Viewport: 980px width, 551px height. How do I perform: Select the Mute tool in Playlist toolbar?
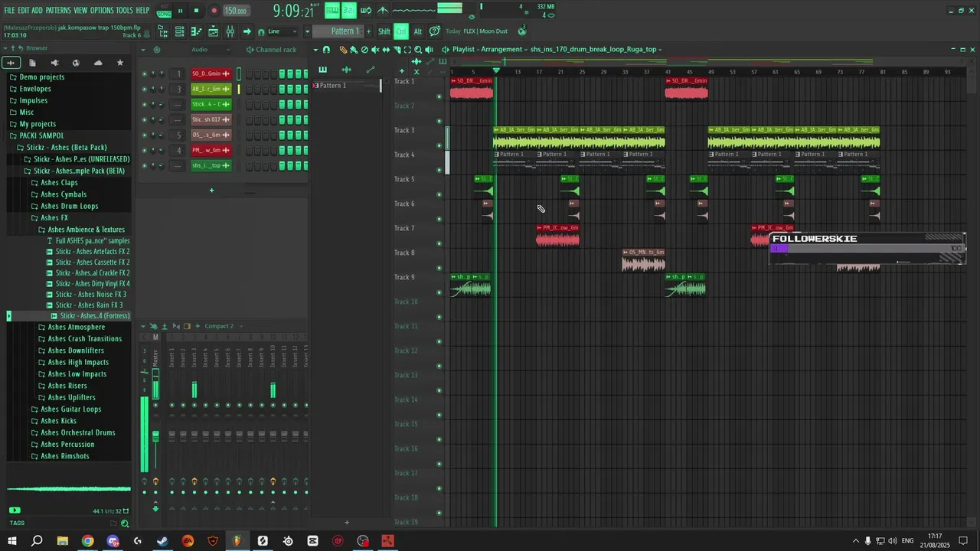[x=375, y=50]
